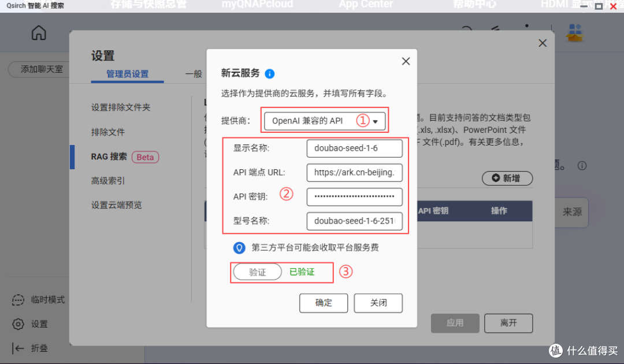Switch to the 管理员设置 tab
The width and height of the screenshot is (624, 364).
[x=127, y=74]
